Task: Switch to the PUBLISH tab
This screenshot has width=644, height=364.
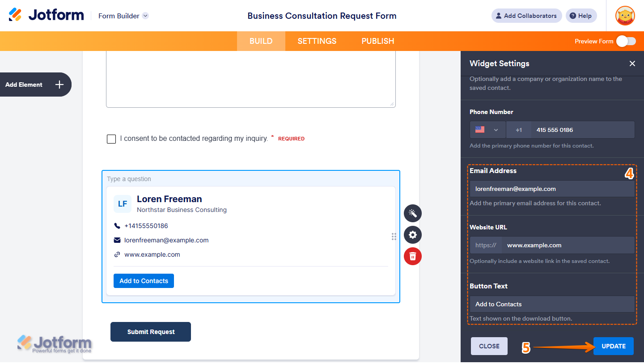Action: pos(378,41)
